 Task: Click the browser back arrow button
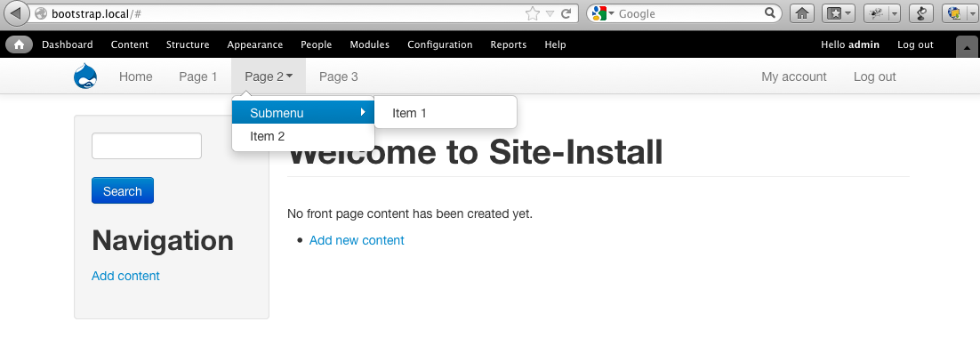pos(16,13)
